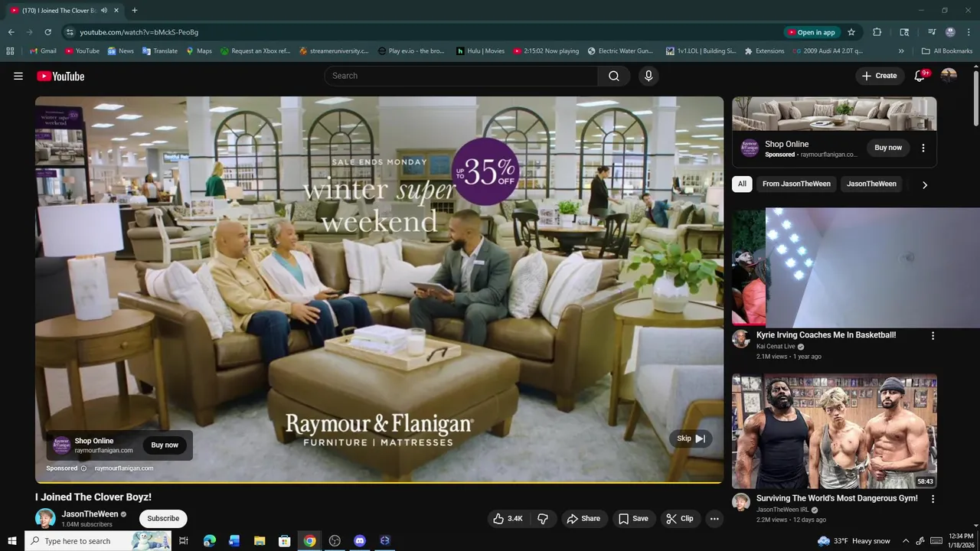Image resolution: width=980 pixels, height=551 pixels.
Task: Open Chrome three-dot menu
Action: [x=969, y=32]
